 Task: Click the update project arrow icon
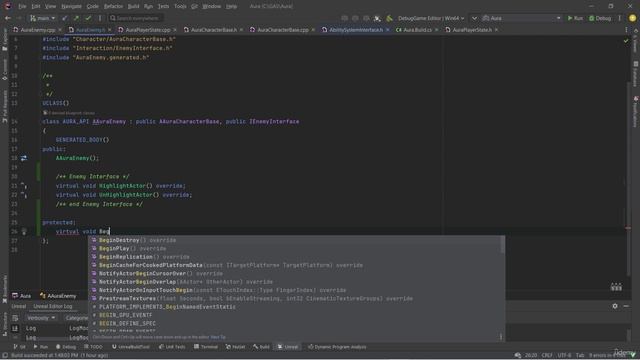point(64,18)
